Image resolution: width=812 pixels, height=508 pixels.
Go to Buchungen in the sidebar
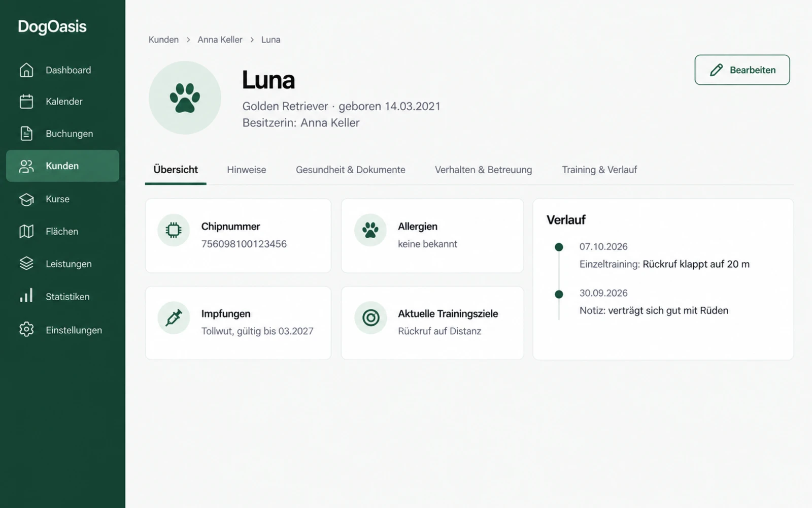(62, 134)
